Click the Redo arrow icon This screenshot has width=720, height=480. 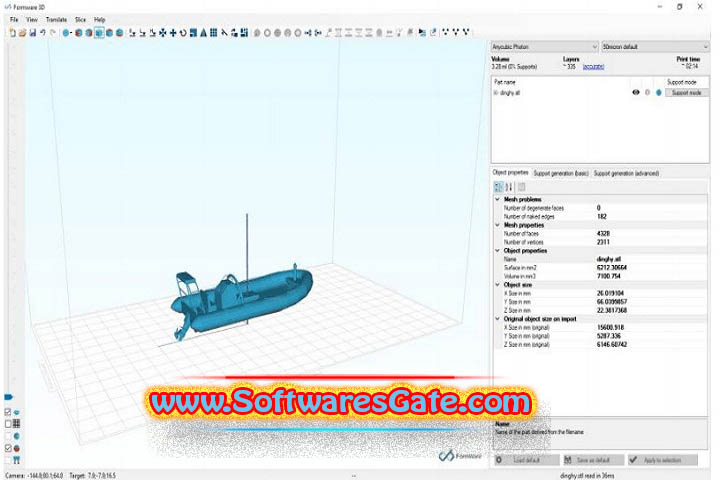coord(53,33)
